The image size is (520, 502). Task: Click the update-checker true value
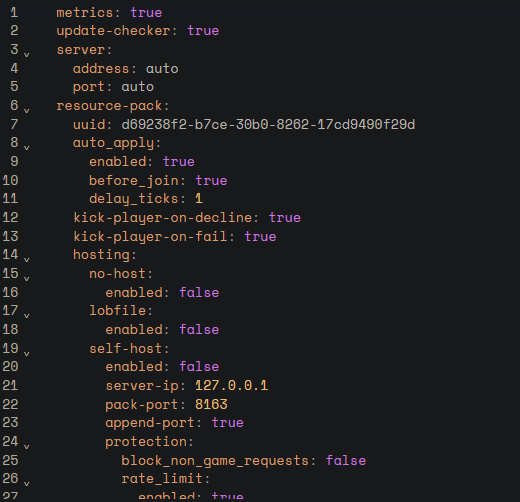pos(203,31)
